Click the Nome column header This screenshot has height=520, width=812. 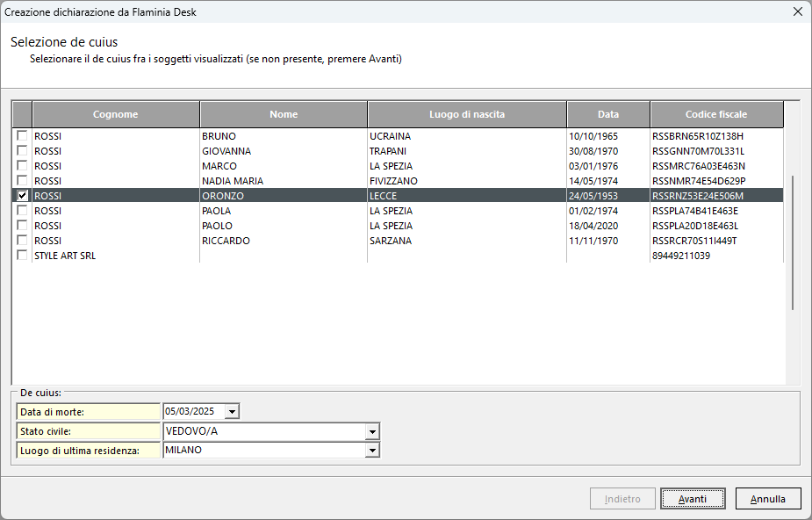pyautogui.click(x=284, y=114)
